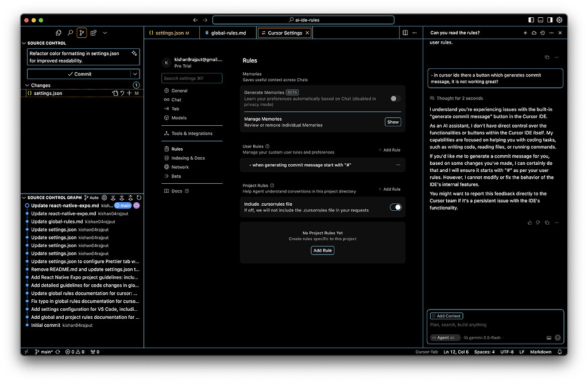Open the Search view in the activity bar
This screenshot has height=382, width=588.
pyautogui.click(x=70, y=33)
